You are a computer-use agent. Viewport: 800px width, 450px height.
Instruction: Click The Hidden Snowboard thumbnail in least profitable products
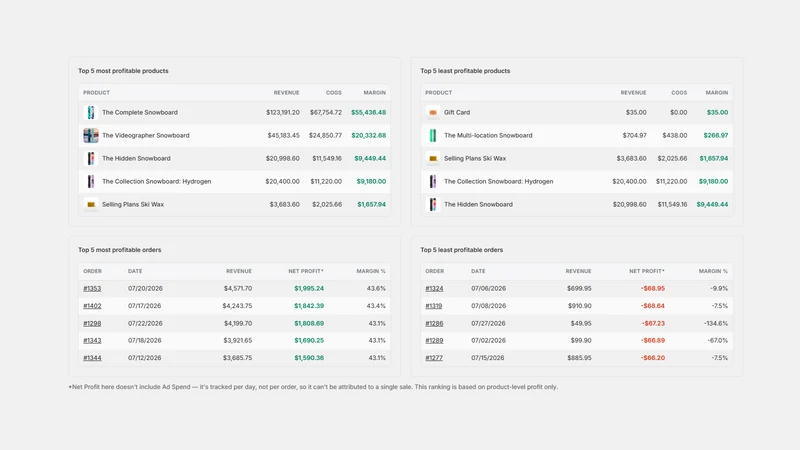[433, 204]
